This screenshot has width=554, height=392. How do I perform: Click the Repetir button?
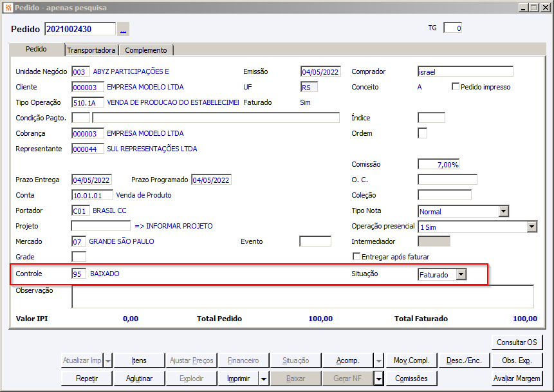click(86, 378)
